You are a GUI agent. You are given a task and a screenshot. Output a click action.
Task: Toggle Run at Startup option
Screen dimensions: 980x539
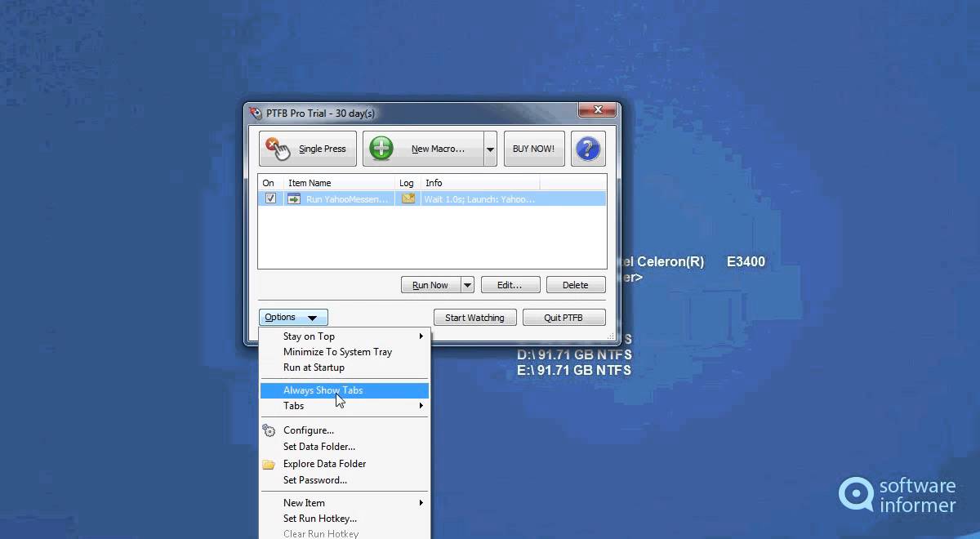click(344, 367)
